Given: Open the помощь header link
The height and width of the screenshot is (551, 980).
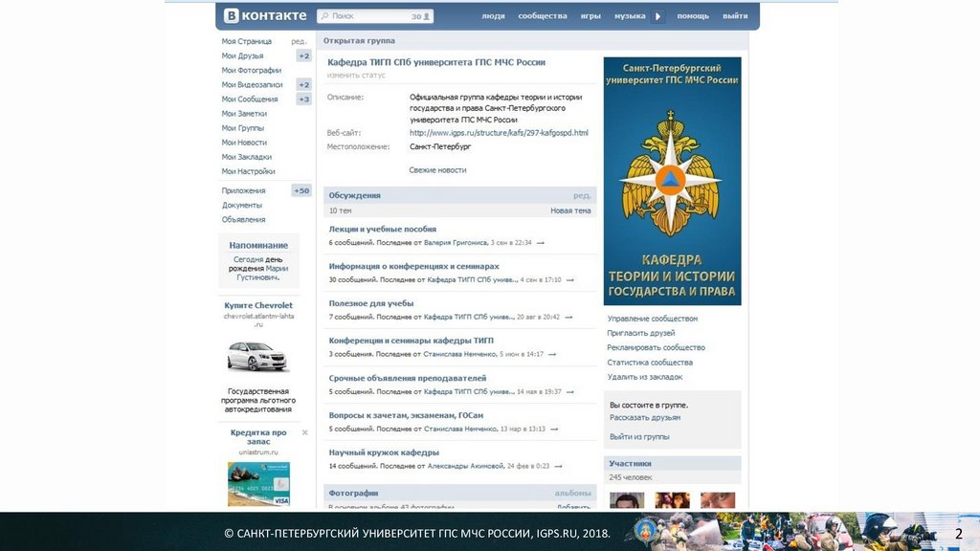Looking at the screenshot, I should (693, 16).
